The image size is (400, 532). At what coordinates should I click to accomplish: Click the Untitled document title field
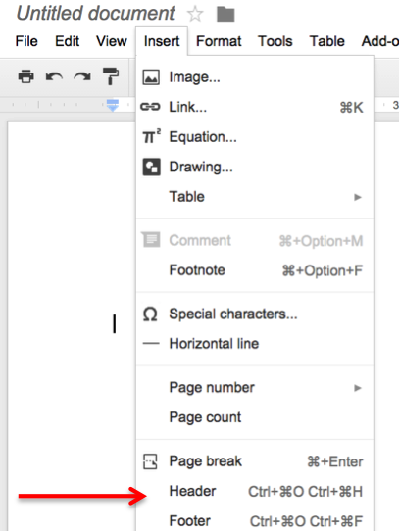(x=95, y=14)
